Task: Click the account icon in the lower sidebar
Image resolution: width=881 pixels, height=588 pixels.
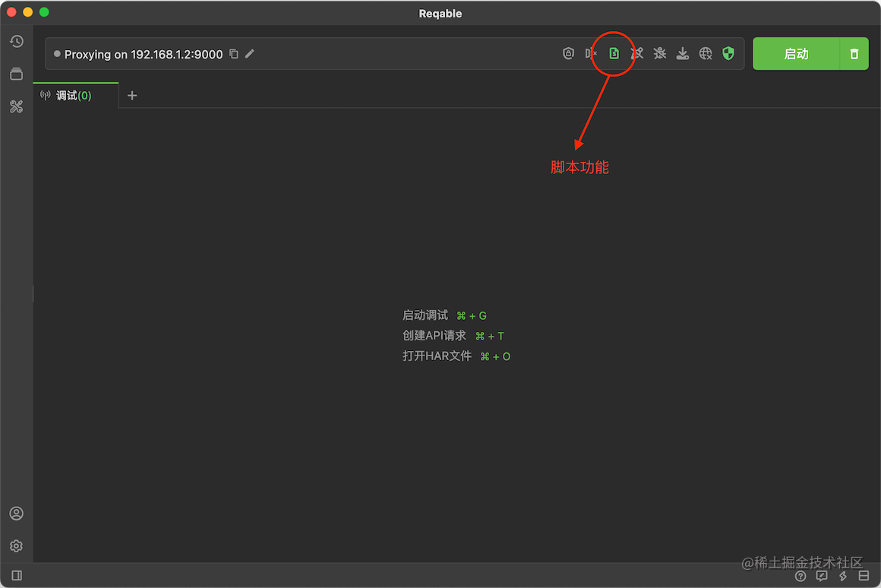Action: click(17, 514)
